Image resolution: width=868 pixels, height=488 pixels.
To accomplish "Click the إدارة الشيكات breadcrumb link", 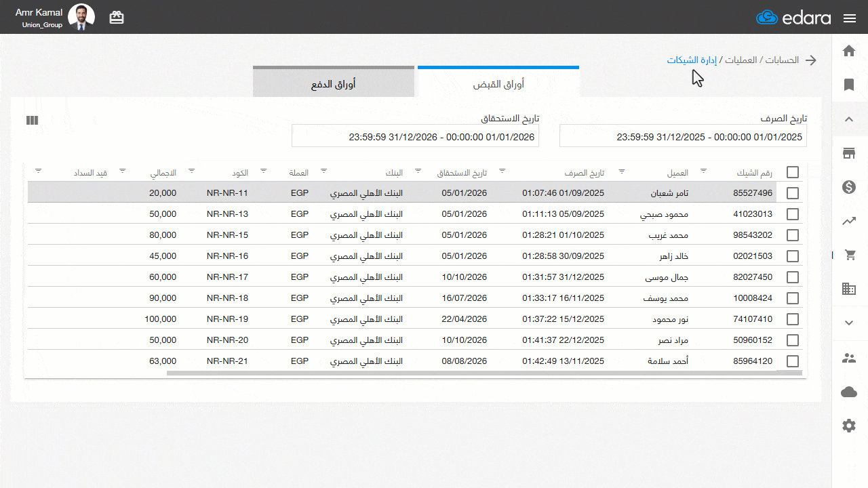I will point(691,60).
